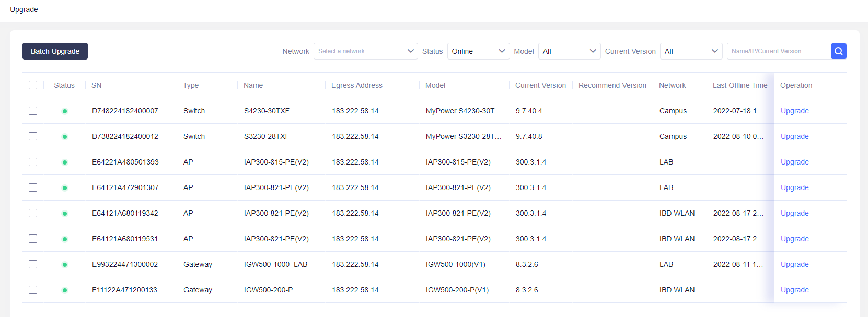Expand the Current Version filter dropdown

coord(691,51)
